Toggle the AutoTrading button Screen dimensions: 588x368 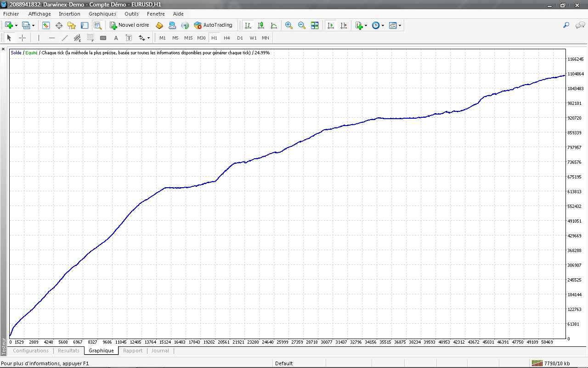pos(213,25)
